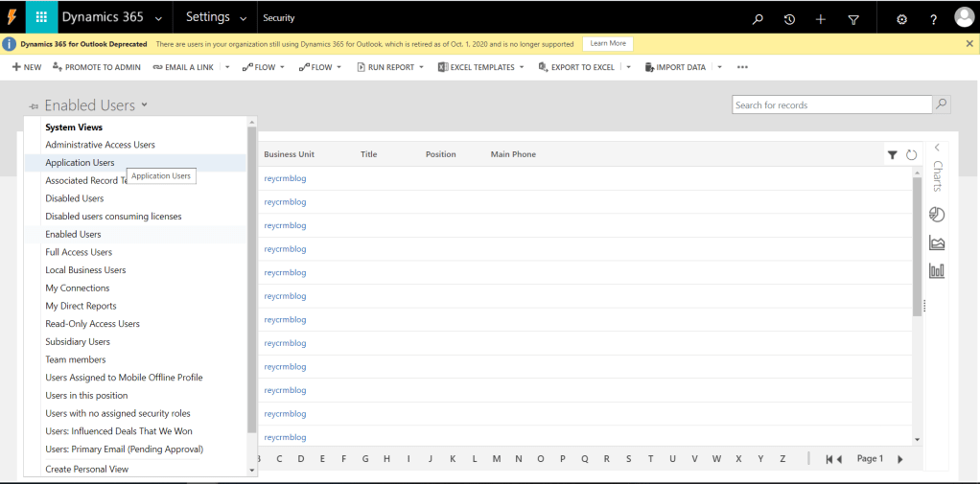This screenshot has width=980, height=484.
Task: Open the settings gear icon
Action: click(x=901, y=19)
